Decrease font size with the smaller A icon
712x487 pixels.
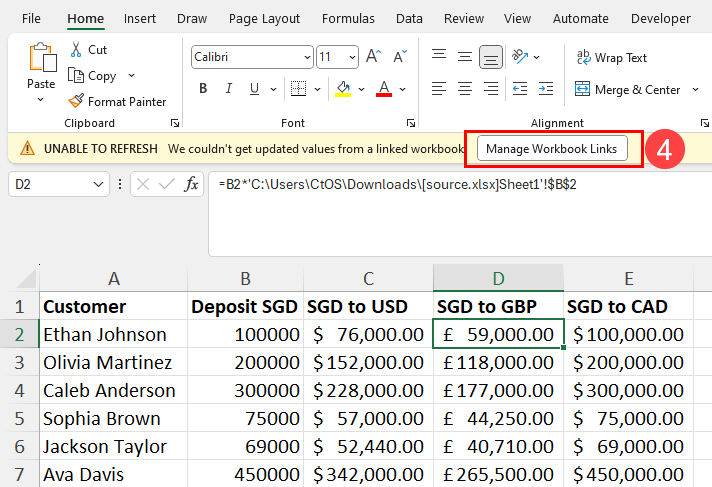click(x=400, y=56)
